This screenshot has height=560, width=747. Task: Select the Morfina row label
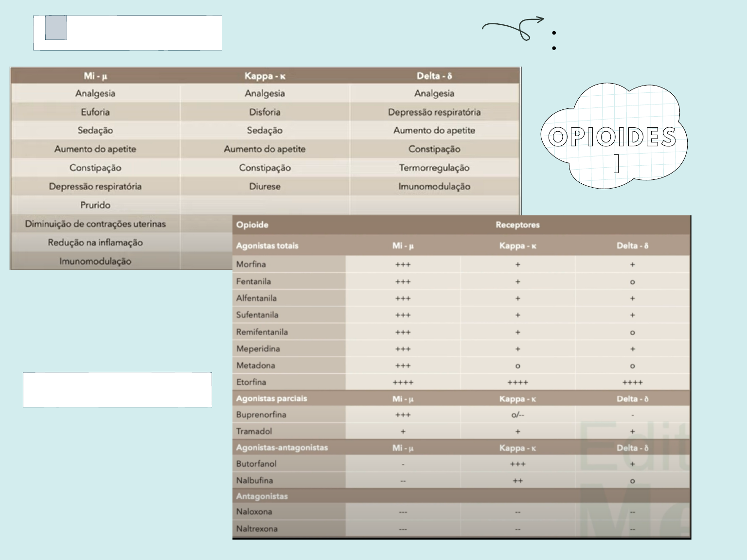[x=251, y=264]
